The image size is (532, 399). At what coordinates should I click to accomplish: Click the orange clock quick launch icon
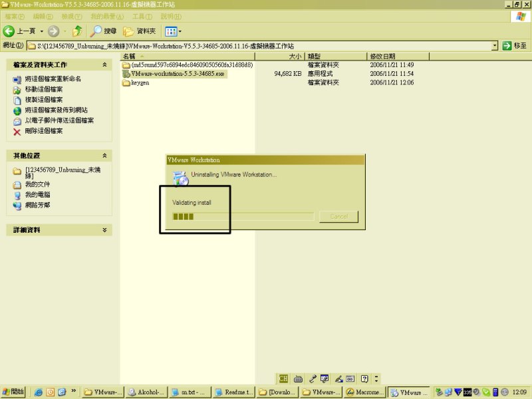(51, 392)
